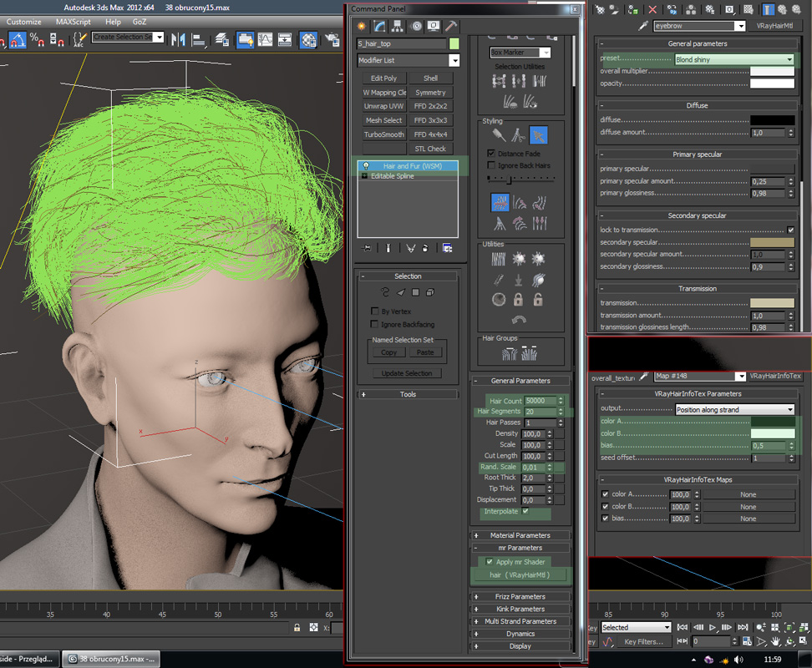Toggle the Interpolate checkbox
The image size is (812, 668).
[x=525, y=511]
